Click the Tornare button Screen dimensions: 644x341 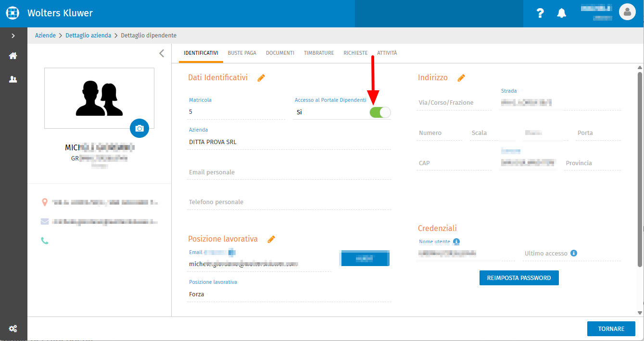point(611,329)
